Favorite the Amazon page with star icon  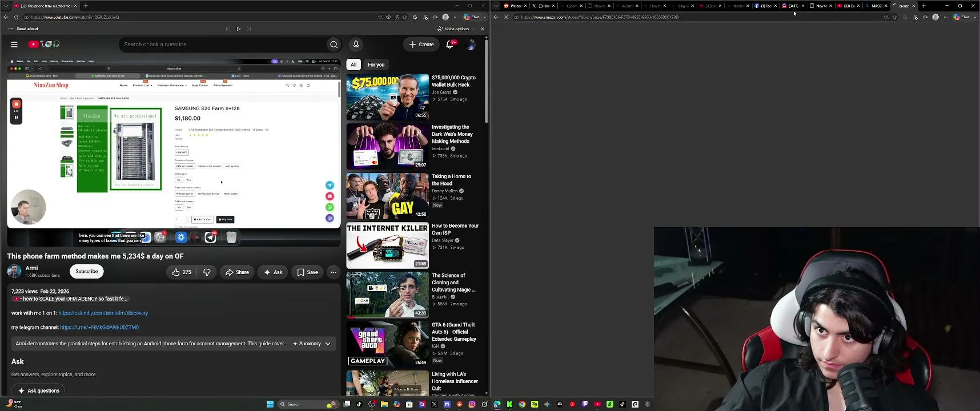(x=895, y=17)
